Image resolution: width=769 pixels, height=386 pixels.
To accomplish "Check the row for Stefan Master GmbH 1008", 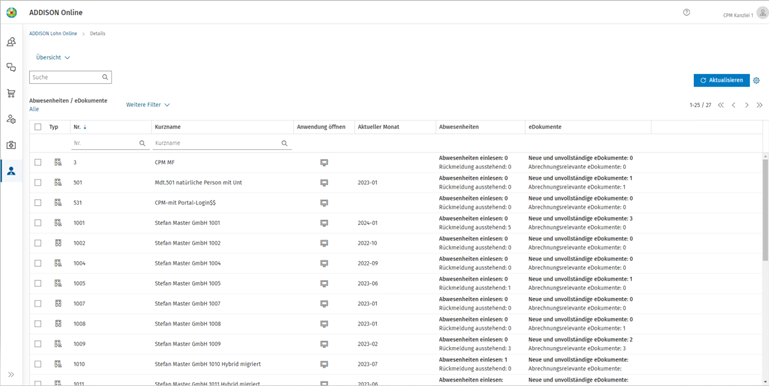I will (38, 324).
